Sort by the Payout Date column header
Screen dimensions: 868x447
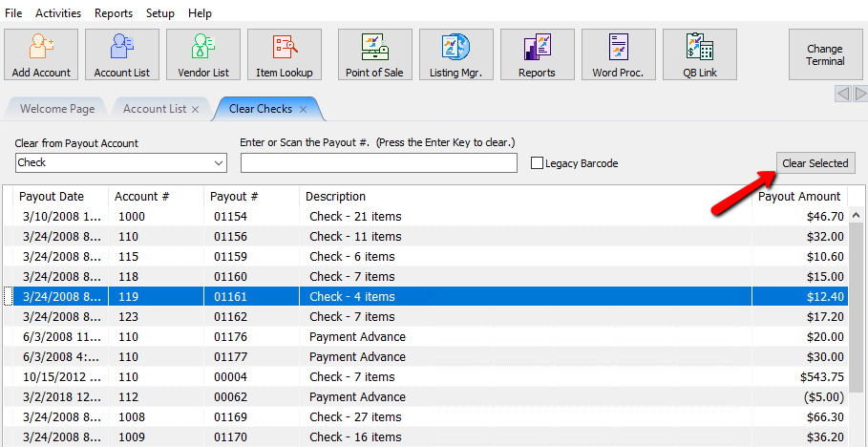pyautogui.click(x=60, y=196)
